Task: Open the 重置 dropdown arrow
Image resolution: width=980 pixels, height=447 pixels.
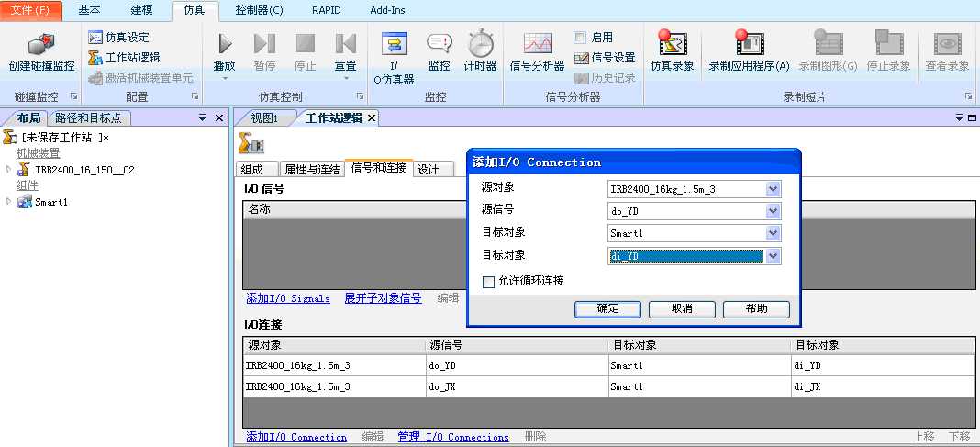Action: pyautogui.click(x=345, y=78)
